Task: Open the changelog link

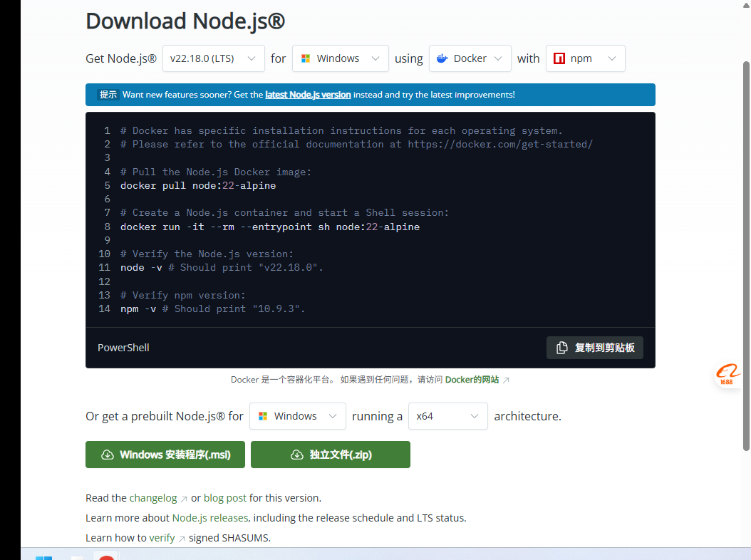Action: [x=153, y=498]
